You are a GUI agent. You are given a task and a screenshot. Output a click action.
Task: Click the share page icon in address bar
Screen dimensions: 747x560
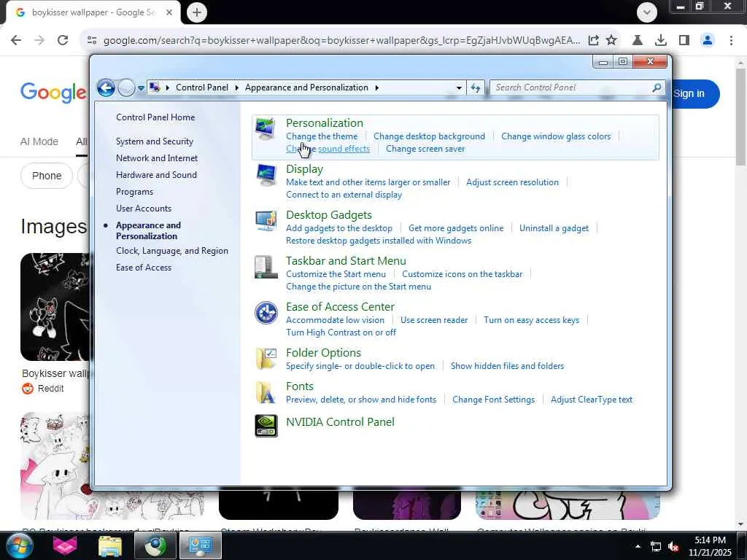click(x=593, y=40)
